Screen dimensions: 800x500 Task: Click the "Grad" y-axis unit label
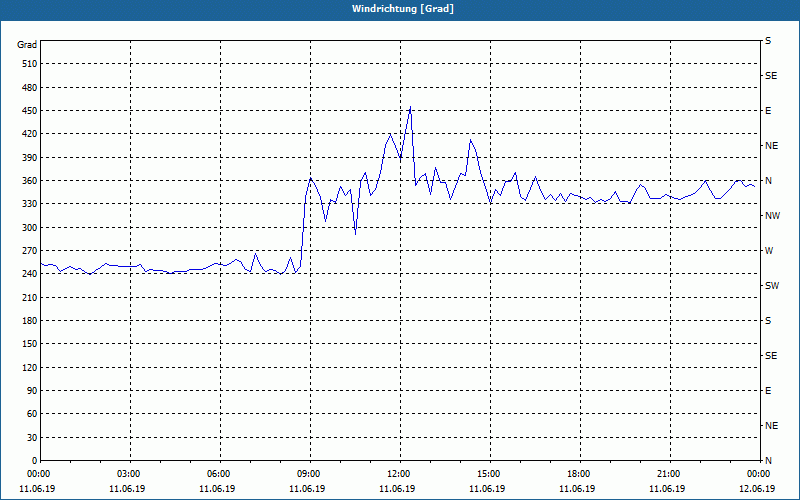[27, 45]
